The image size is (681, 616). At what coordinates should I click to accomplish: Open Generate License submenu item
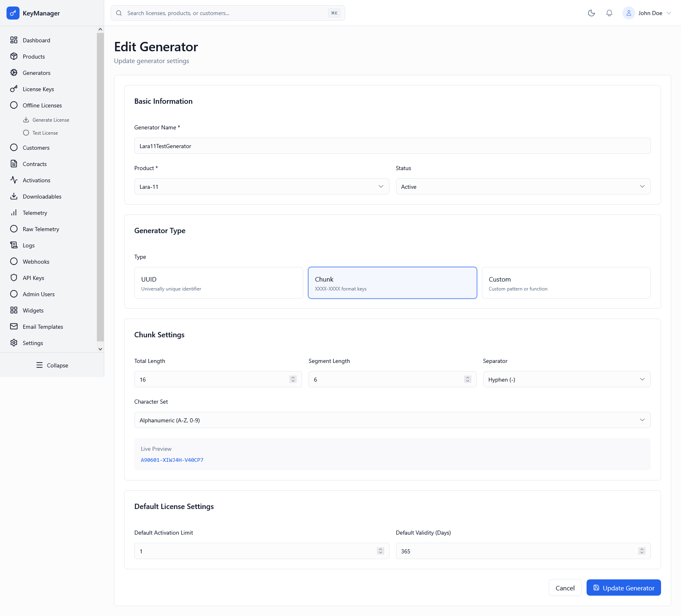(x=50, y=120)
